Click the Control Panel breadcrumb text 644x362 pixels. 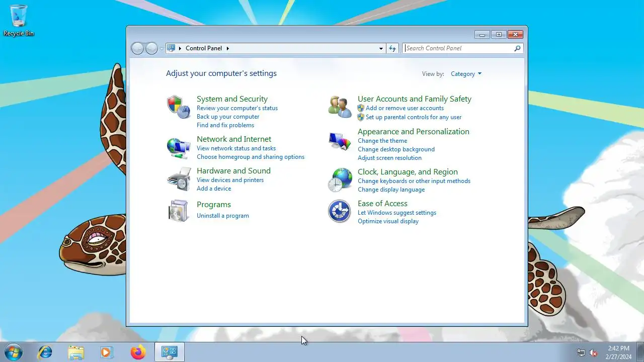204,48
